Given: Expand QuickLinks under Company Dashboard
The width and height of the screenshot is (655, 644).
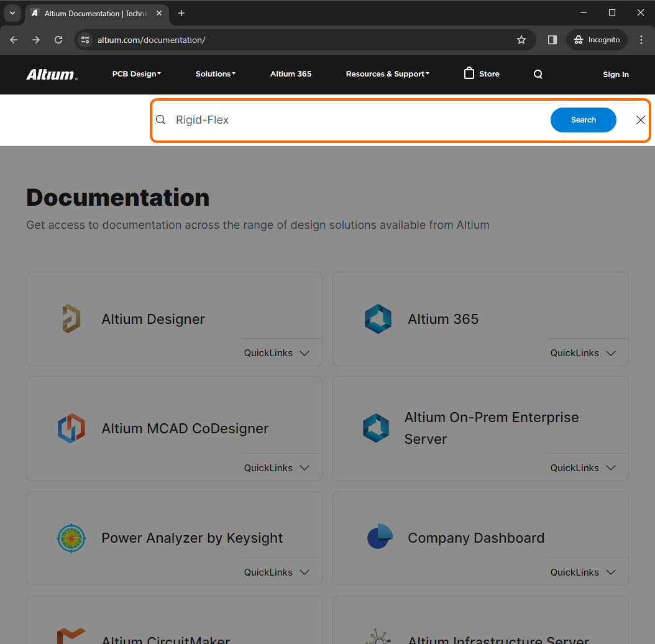Looking at the screenshot, I should pyautogui.click(x=583, y=573).
